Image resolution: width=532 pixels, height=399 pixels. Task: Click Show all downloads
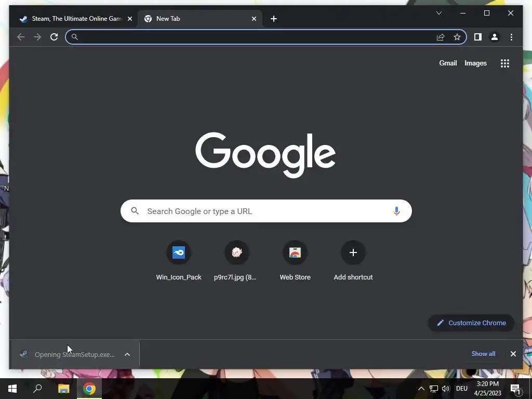click(483, 354)
